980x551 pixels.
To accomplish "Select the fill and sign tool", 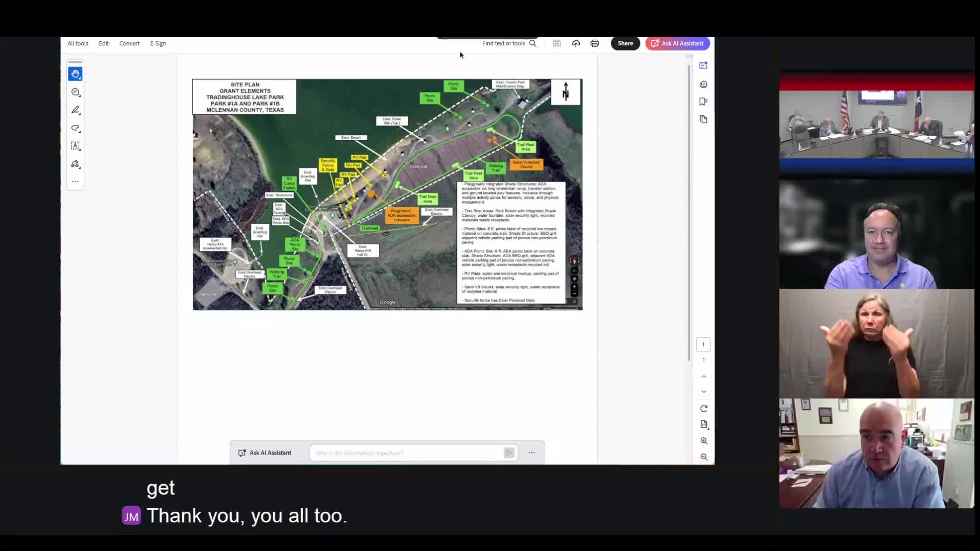I will [x=76, y=164].
